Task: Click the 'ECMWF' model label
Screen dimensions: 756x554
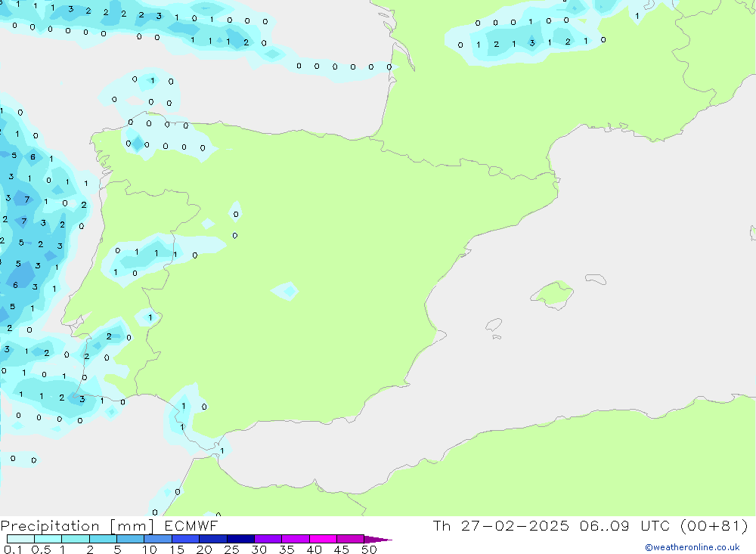Action: (x=191, y=526)
